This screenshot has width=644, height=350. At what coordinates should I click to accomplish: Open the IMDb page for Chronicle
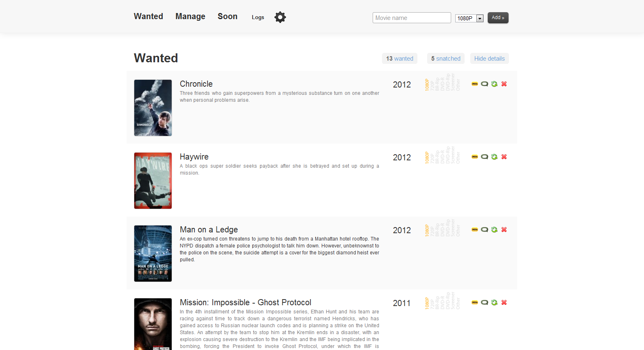pos(475,84)
